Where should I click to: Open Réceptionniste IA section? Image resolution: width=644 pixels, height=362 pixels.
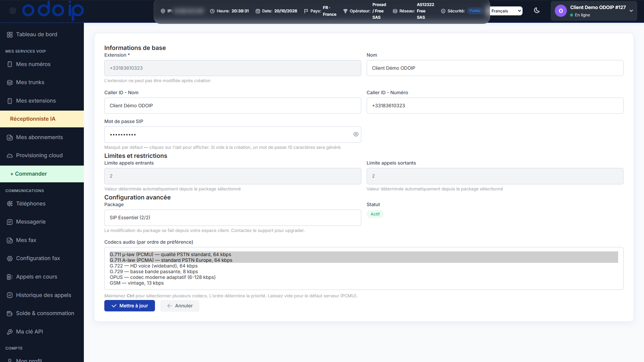[x=42, y=119]
